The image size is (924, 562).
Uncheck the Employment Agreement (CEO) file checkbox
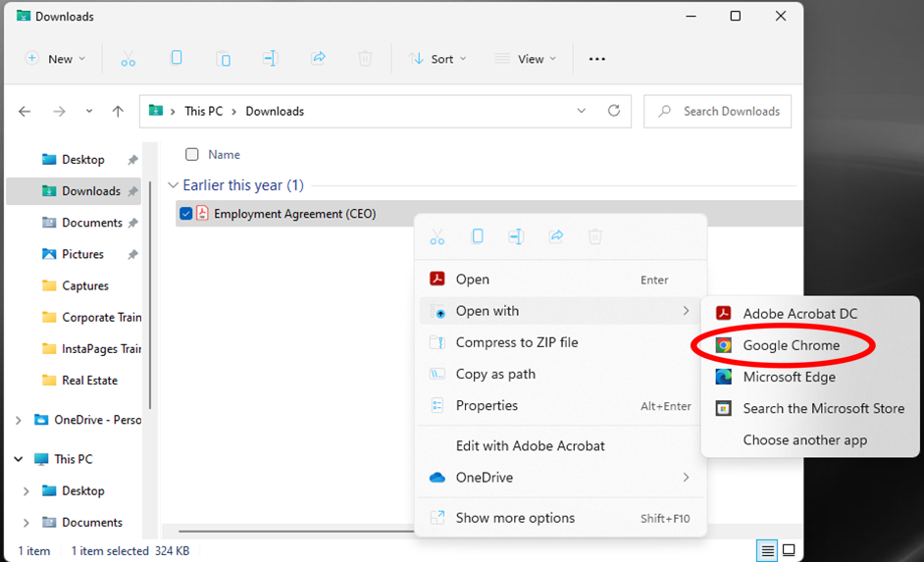(x=185, y=213)
